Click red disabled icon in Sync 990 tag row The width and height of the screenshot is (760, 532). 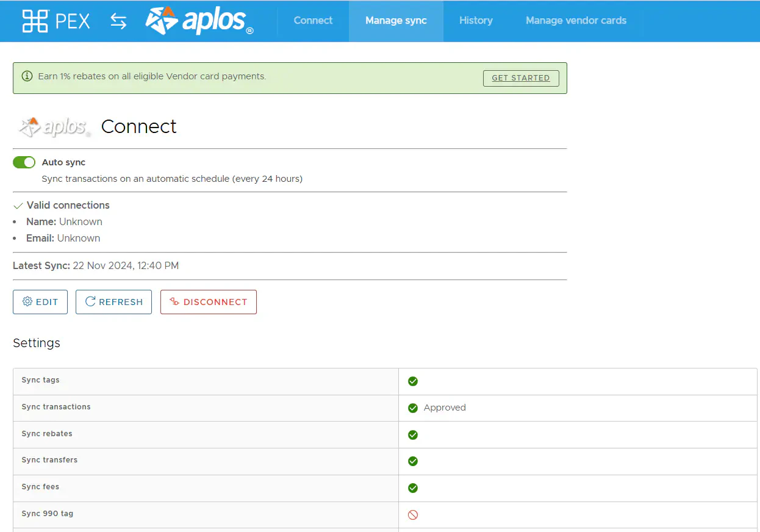413,515
